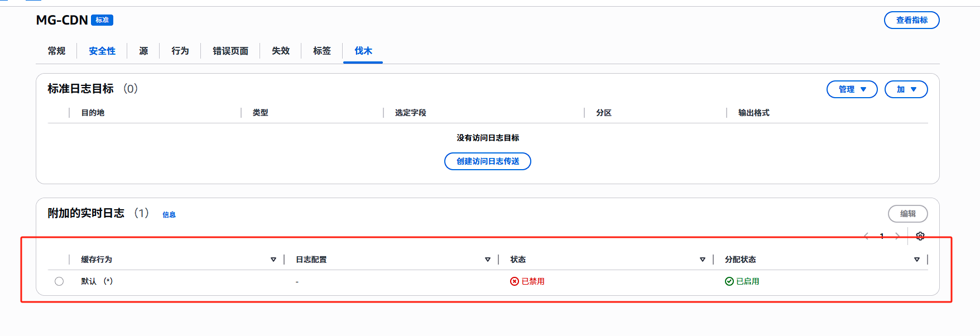980x336 pixels.
Task: Expand the 加 dropdown button
Action: [x=906, y=89]
